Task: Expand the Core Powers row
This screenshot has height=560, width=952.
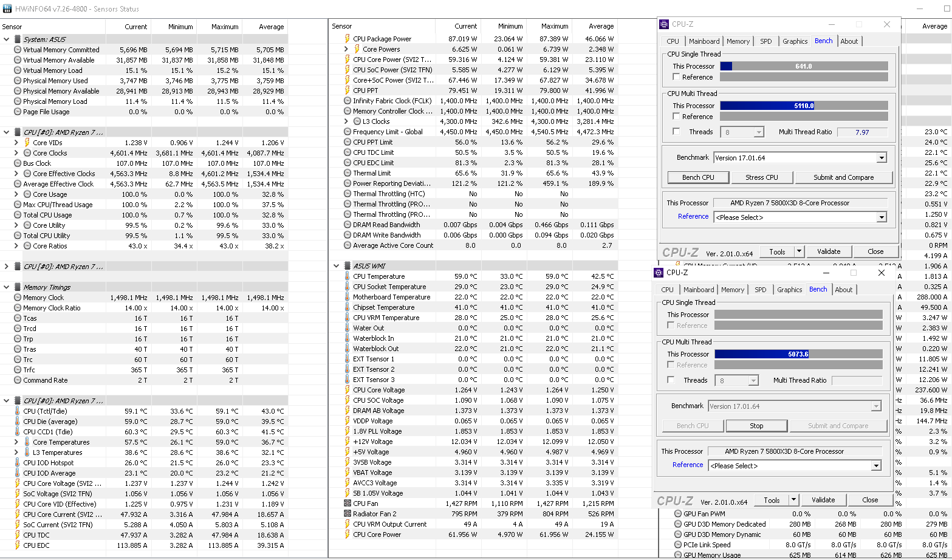Action: [346, 49]
